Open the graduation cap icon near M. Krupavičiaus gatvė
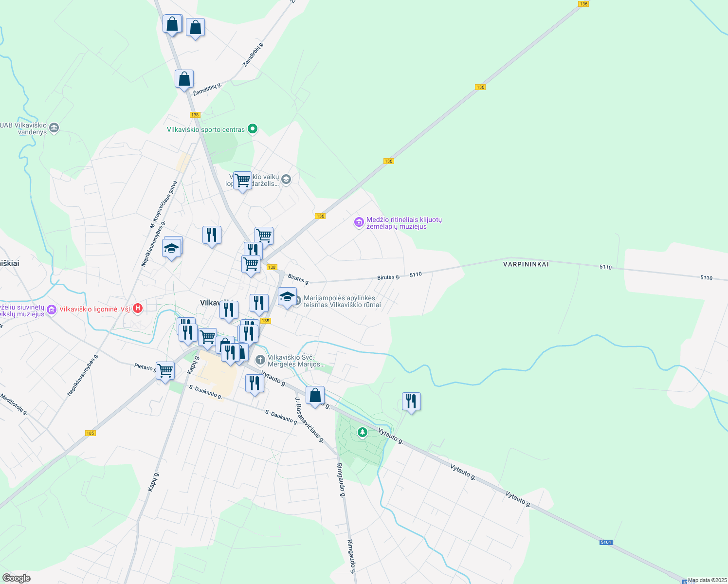 [171, 248]
